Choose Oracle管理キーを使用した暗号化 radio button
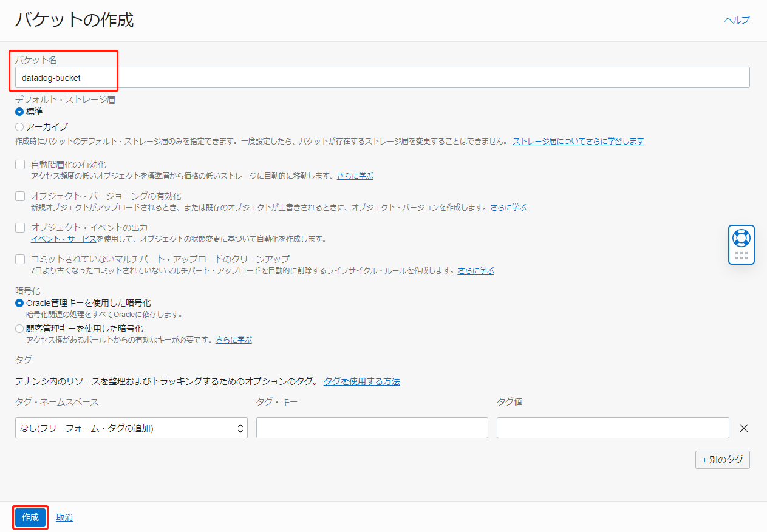 tap(19, 303)
